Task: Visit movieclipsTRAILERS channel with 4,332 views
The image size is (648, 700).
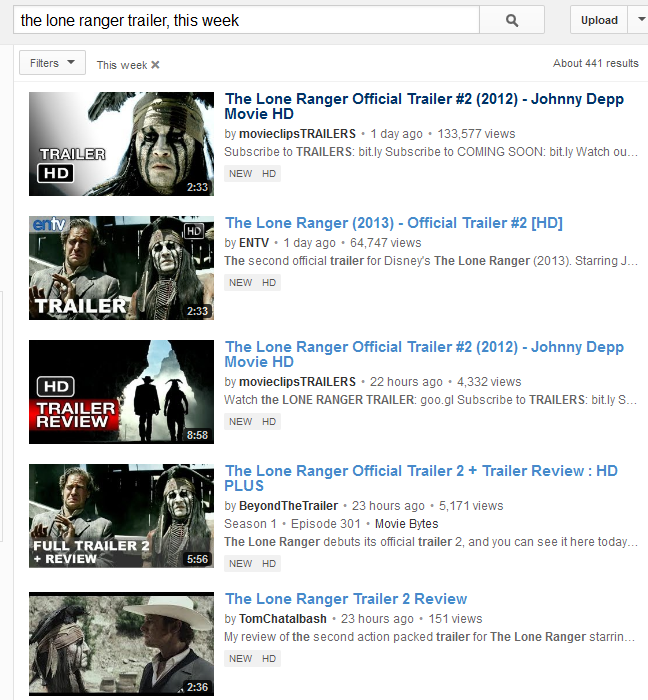Action: pos(297,382)
